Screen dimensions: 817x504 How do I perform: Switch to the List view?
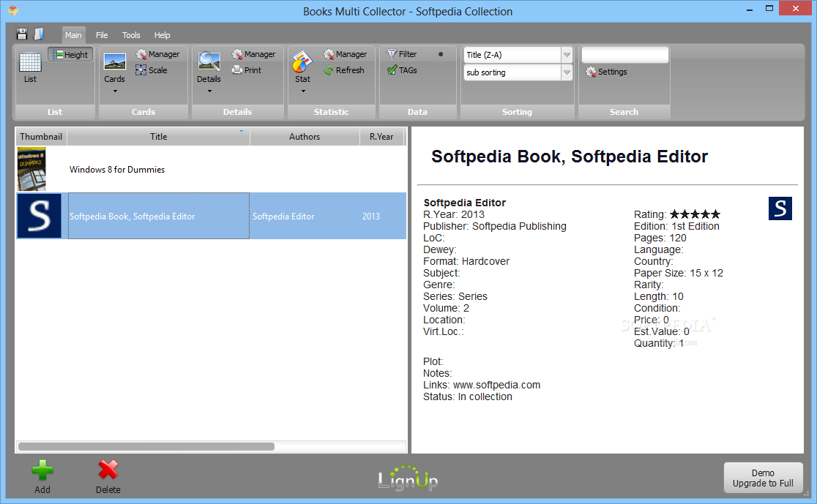pyautogui.click(x=30, y=67)
